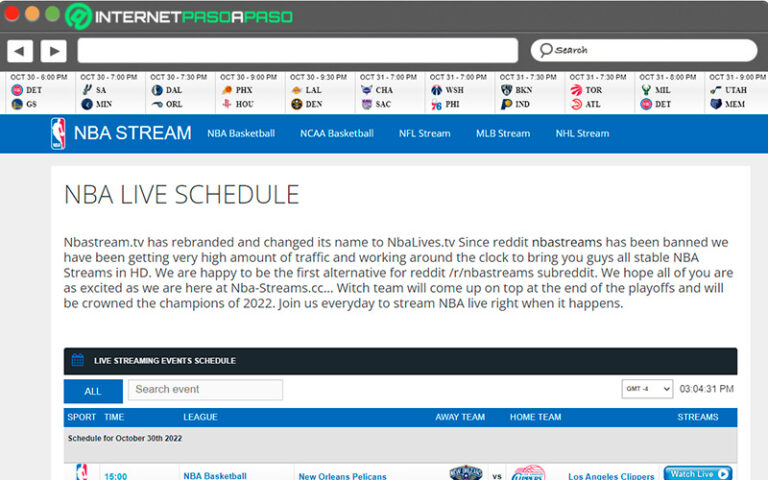The image size is (768, 480).
Task: Click the IND Pacers team logo
Action: 506,104
